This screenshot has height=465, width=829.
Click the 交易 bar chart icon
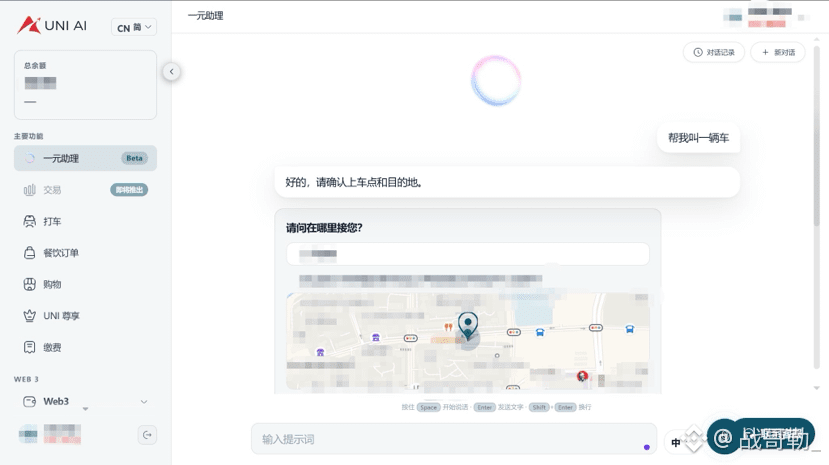(x=30, y=190)
